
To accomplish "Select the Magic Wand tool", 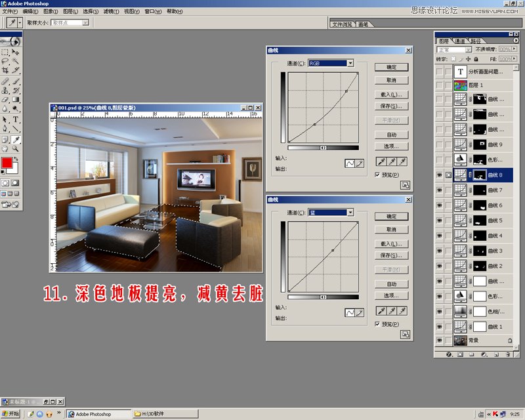I will coord(15,61).
